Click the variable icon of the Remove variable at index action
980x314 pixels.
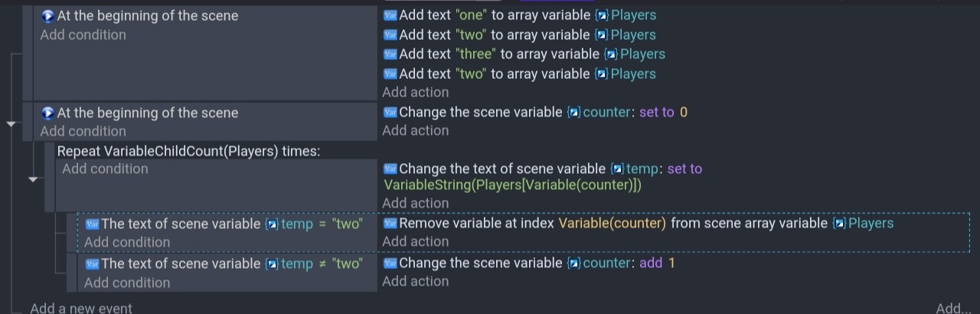pyautogui.click(x=390, y=224)
